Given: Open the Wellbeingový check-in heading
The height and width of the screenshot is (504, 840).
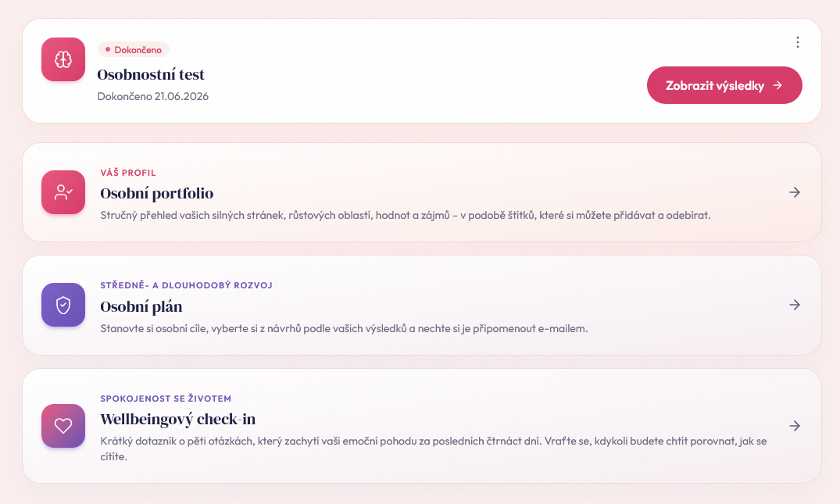Looking at the screenshot, I should point(178,419).
